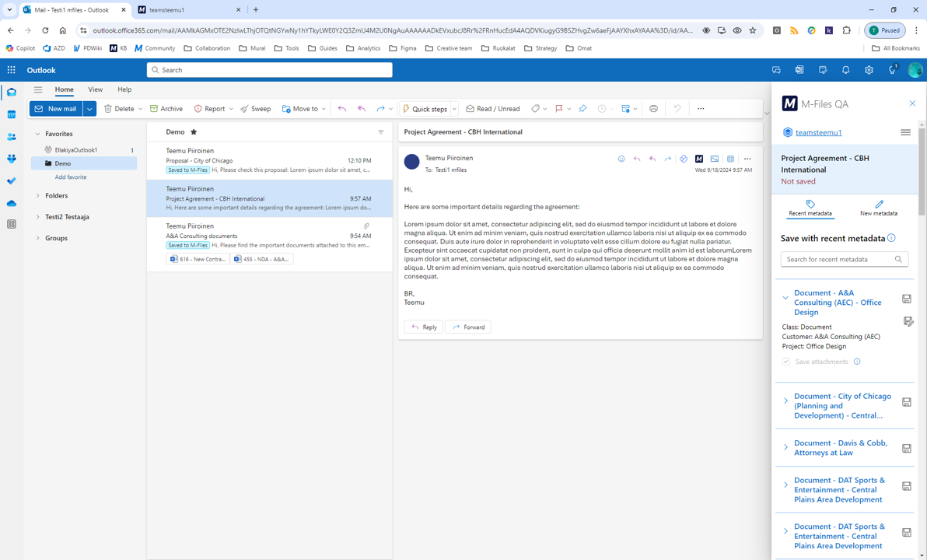Viewport: 927px width, 560px height.
Task: Expand the Groups section
Action: 38,238
